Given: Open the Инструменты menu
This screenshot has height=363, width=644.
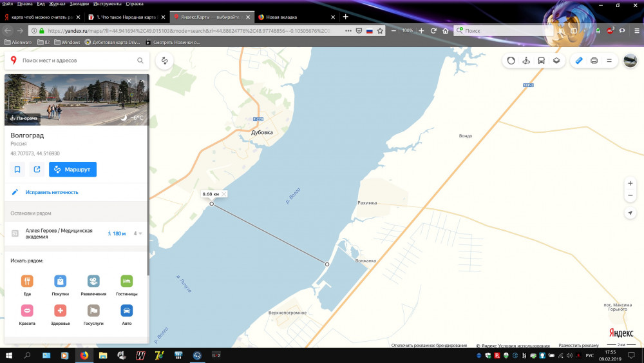Looking at the screenshot, I should click(x=107, y=4).
